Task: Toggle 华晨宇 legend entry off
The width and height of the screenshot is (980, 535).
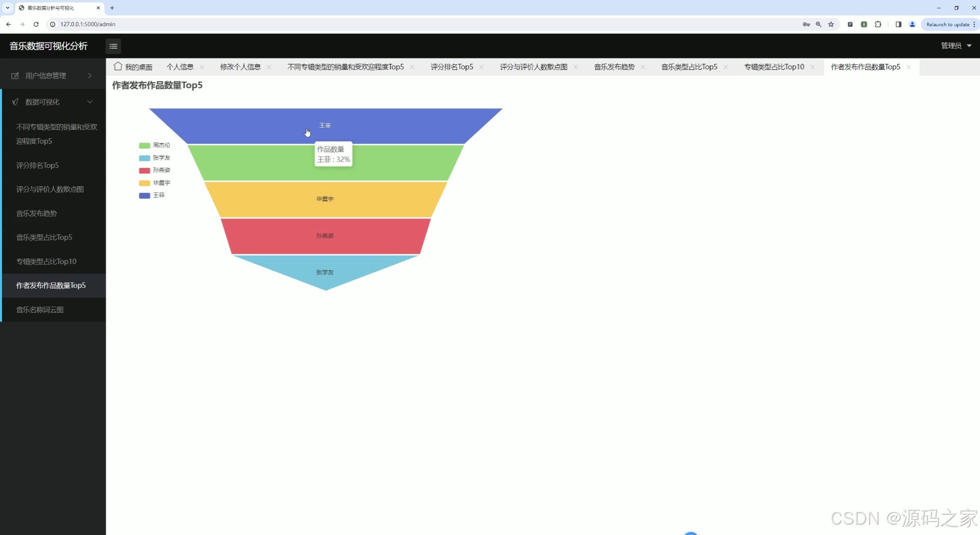Action: (161, 183)
